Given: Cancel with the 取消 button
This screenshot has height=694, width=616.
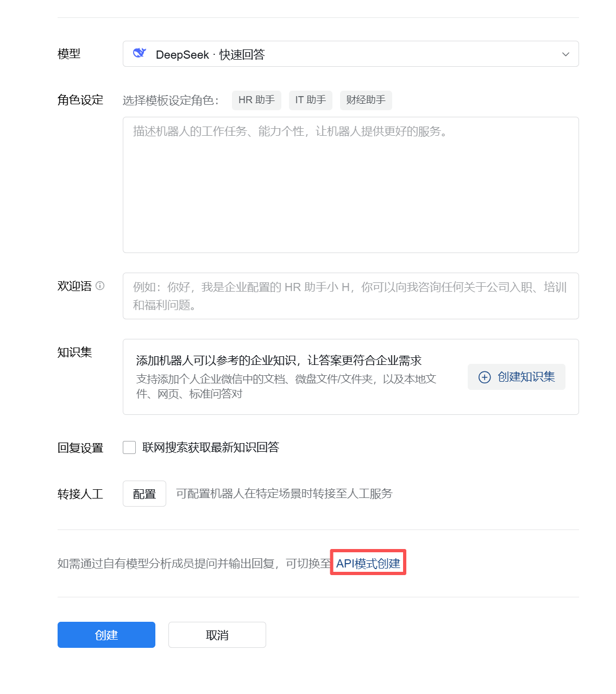Looking at the screenshot, I should pyautogui.click(x=217, y=635).
